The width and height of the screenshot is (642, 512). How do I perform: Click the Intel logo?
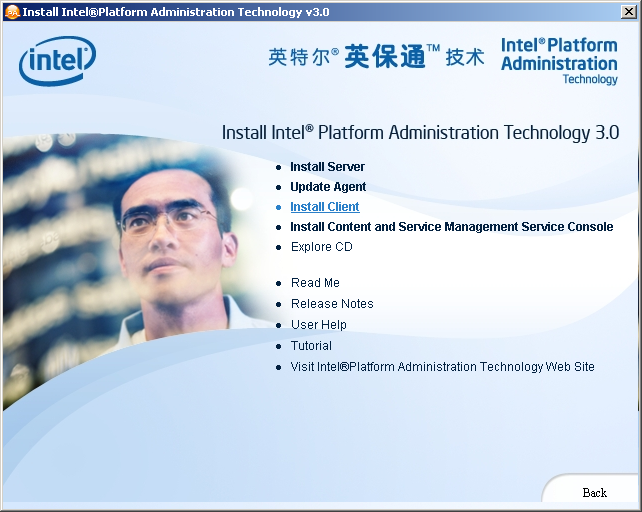(57, 61)
